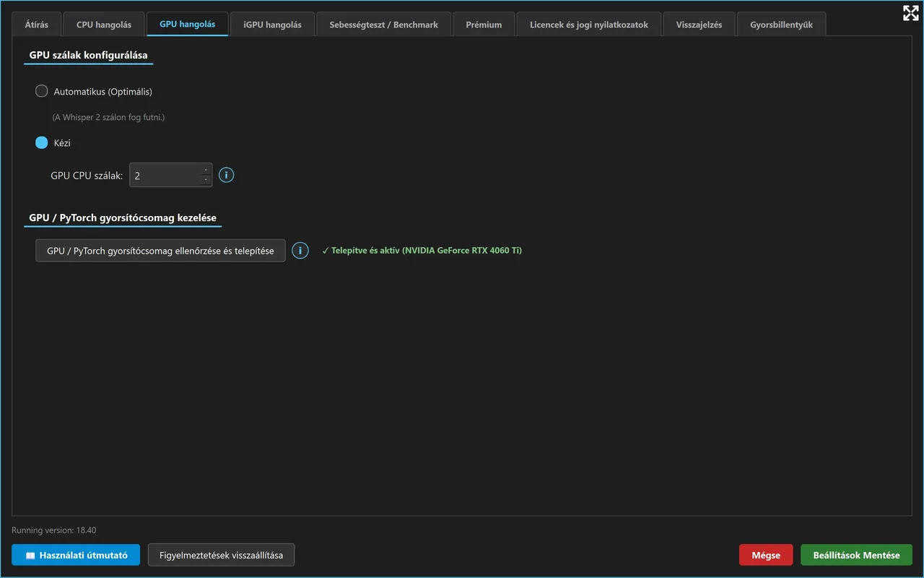The height and width of the screenshot is (578, 924).
Task: Decrease GPU CPU szálak with down arrow
Action: pos(206,180)
